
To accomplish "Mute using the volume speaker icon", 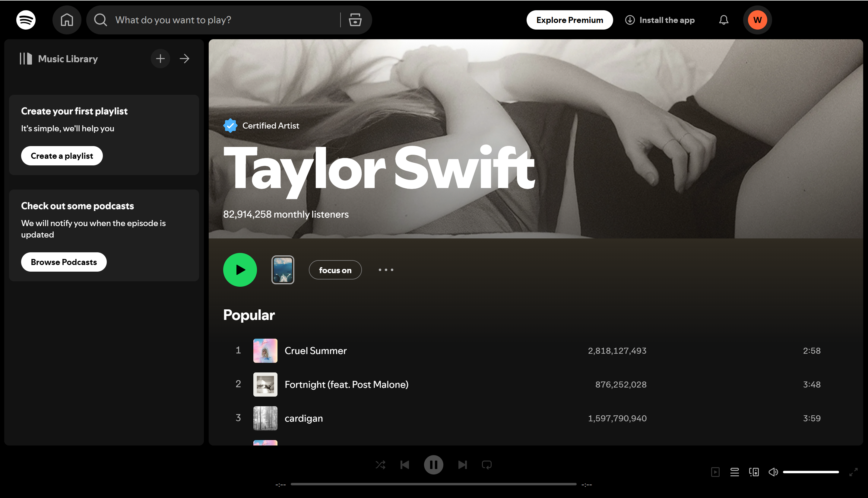I will coord(773,472).
